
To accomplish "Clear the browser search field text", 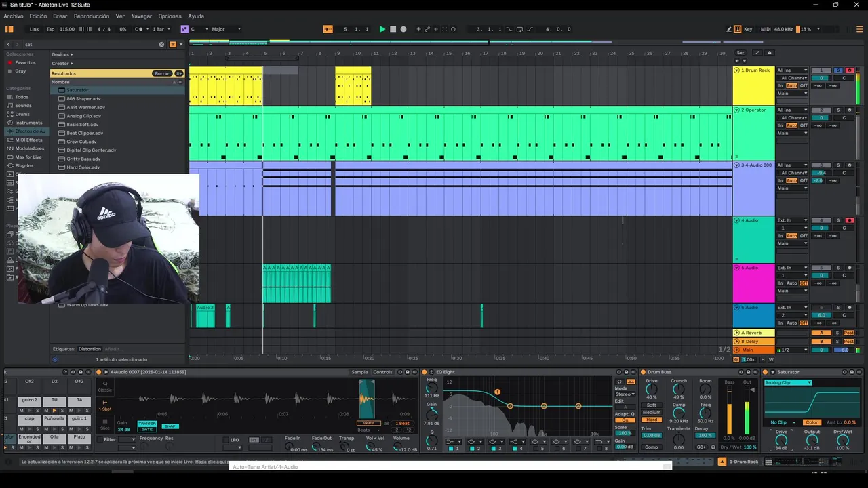I will point(161,45).
